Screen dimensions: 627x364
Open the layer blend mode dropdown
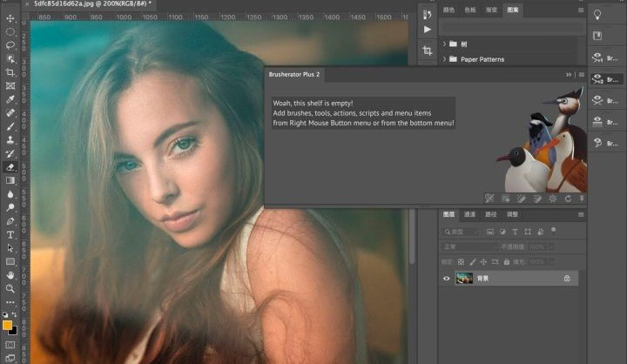click(x=470, y=246)
